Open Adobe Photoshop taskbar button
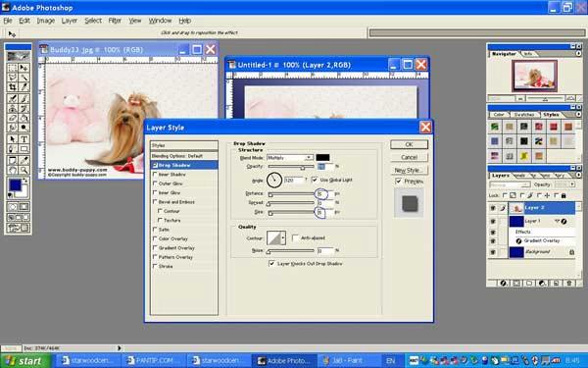Image resolution: width=588 pixels, height=368 pixels. tap(284, 361)
